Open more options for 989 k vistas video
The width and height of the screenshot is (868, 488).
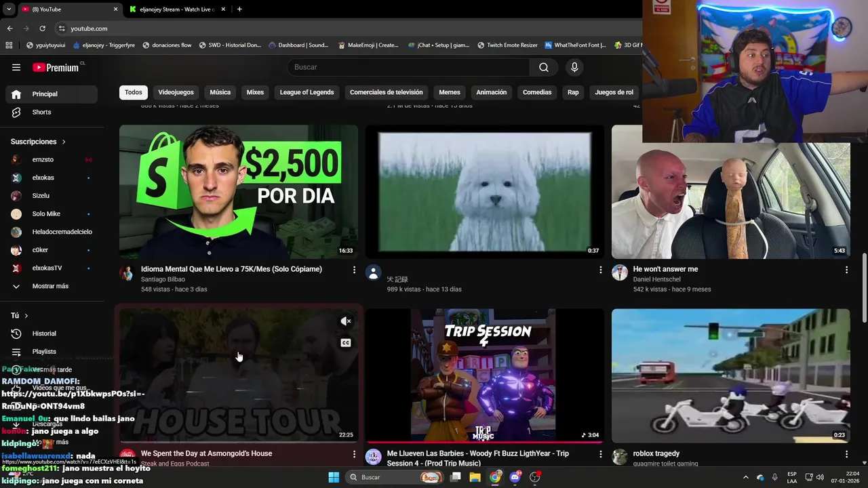click(600, 270)
